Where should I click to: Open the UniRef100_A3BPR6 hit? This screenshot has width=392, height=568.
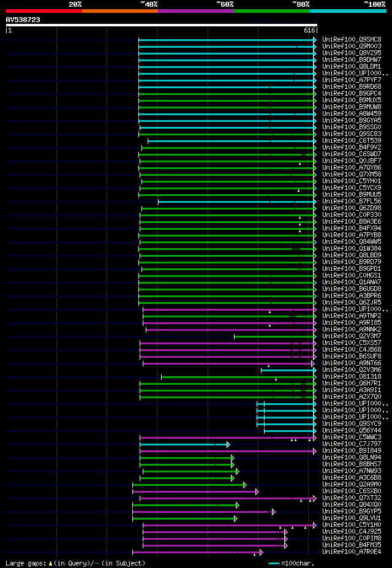click(352, 296)
